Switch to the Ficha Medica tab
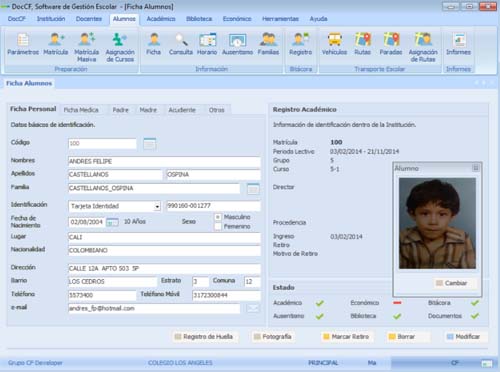The height and width of the screenshot is (372, 500). pos(81,110)
